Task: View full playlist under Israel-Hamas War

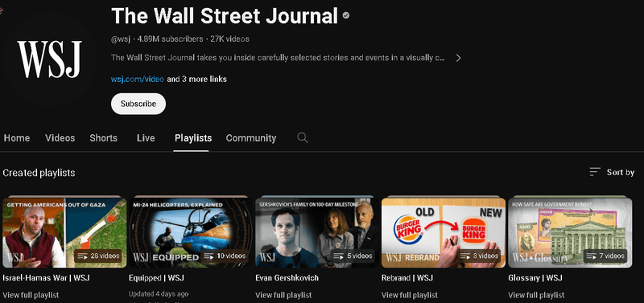Action: click(31, 295)
